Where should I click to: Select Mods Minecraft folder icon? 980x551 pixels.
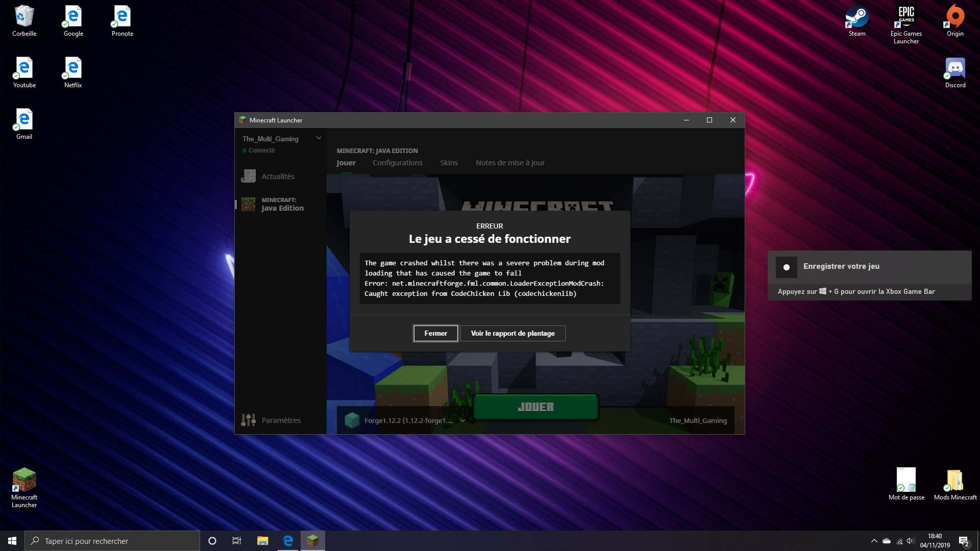955,484
